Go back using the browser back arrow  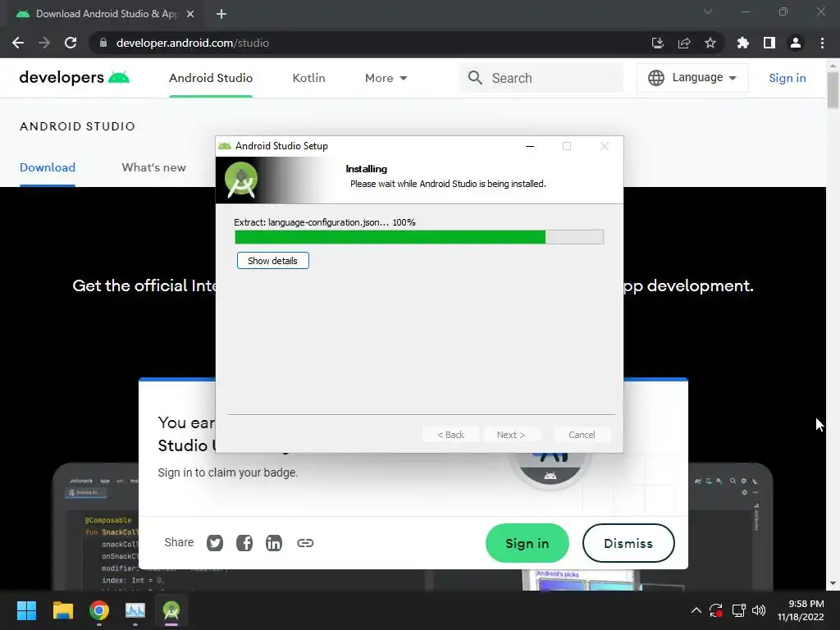pyautogui.click(x=18, y=43)
